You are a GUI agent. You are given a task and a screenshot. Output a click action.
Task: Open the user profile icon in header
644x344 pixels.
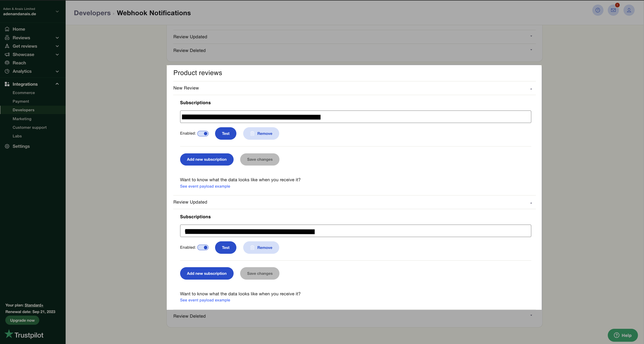coord(629,10)
